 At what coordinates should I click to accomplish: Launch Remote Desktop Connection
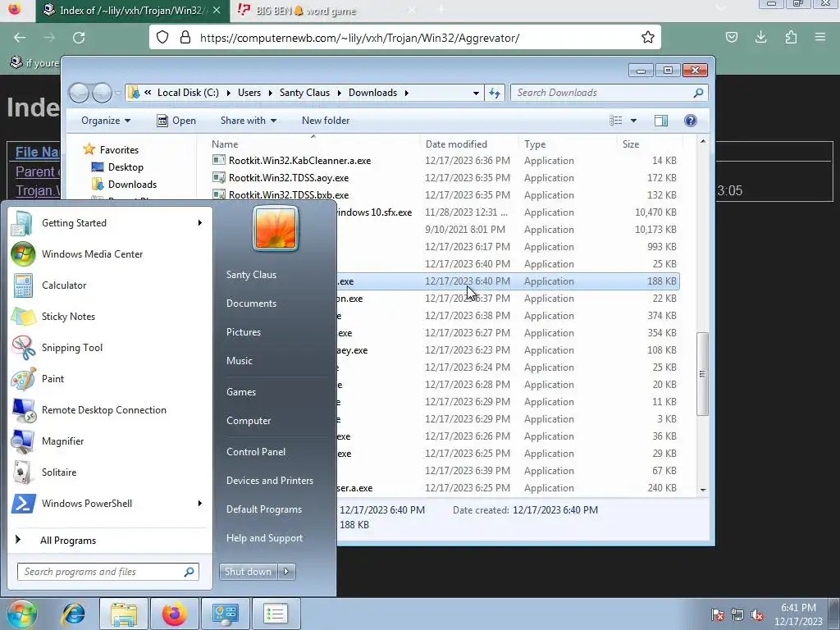pos(109,410)
